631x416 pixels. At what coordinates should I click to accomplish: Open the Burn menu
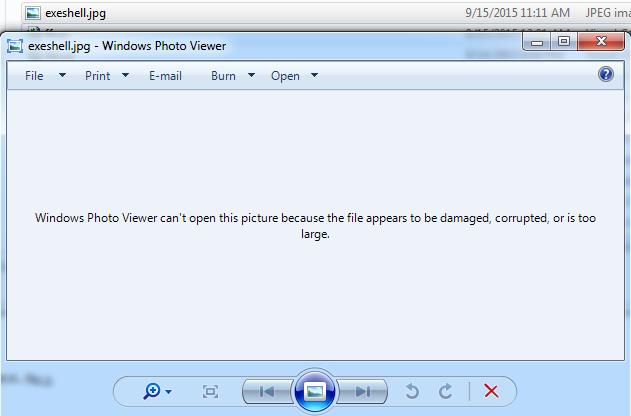click(223, 76)
